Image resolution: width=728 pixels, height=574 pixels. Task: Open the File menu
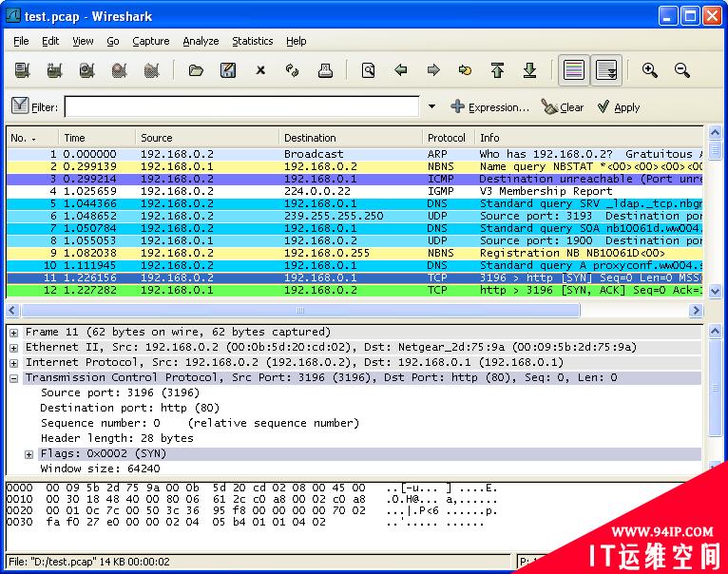pos(21,41)
